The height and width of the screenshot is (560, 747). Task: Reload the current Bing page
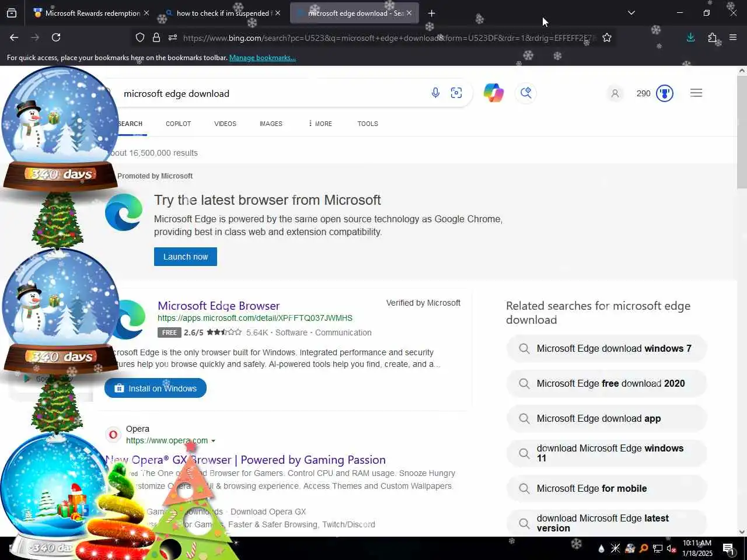(56, 37)
